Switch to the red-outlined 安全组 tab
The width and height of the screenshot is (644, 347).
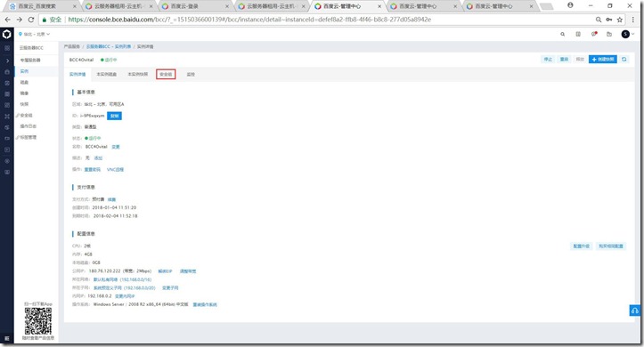pos(166,74)
